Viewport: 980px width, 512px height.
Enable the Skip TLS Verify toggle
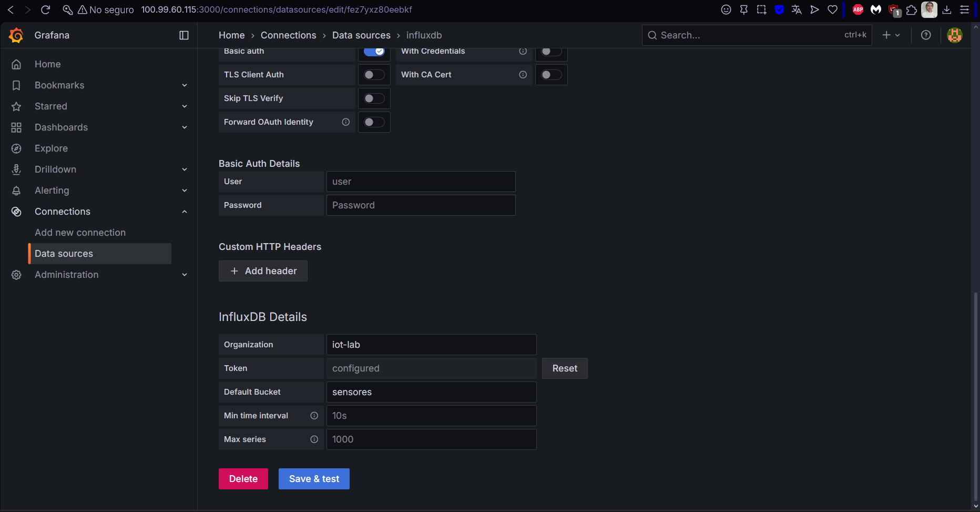point(374,98)
